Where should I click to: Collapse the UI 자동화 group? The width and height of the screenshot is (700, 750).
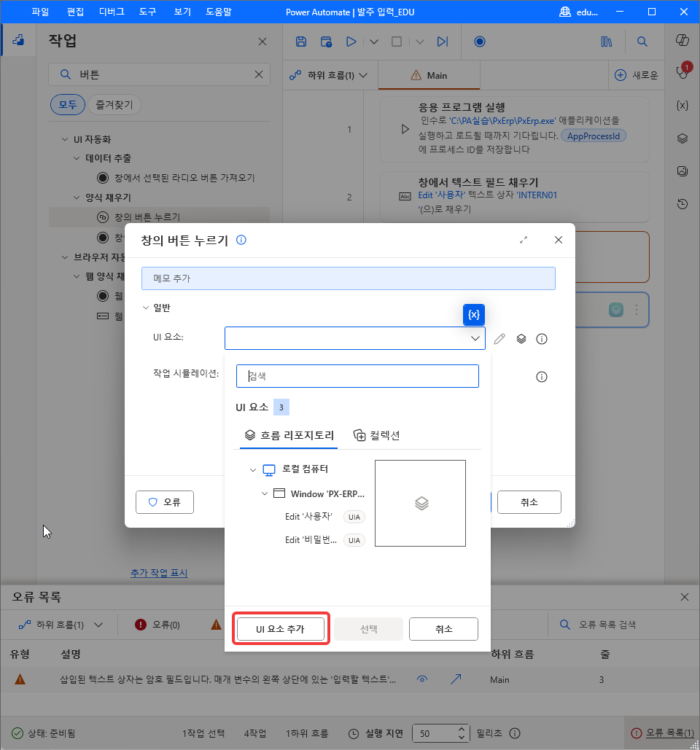(x=65, y=138)
